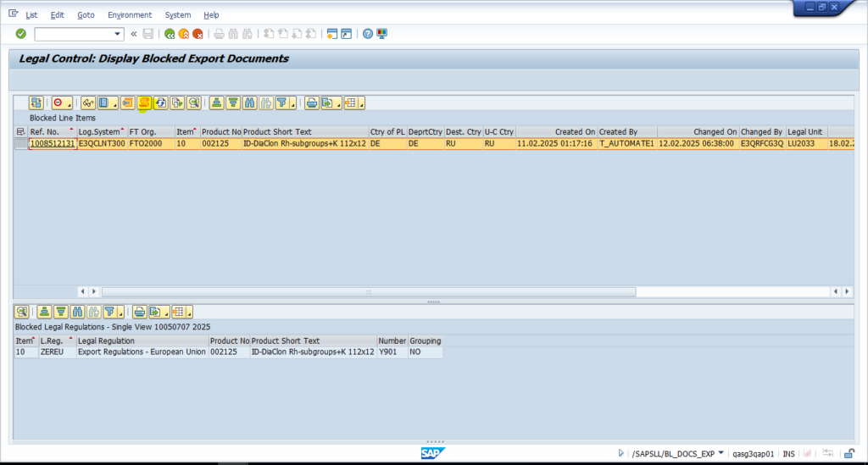
Task: Click the filter funnel icon in the Legal Regulations toolbar
Action: [109, 312]
